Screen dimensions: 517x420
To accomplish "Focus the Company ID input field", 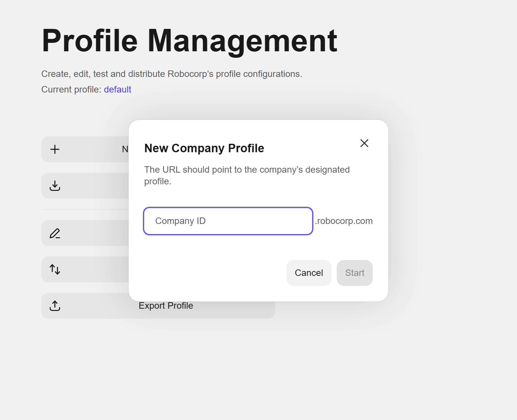I will [x=228, y=221].
